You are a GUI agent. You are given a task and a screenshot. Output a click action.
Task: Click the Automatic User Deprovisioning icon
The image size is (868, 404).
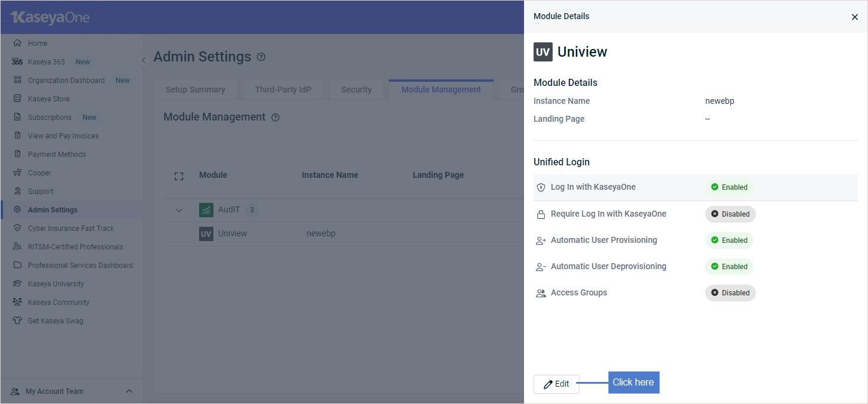click(541, 267)
